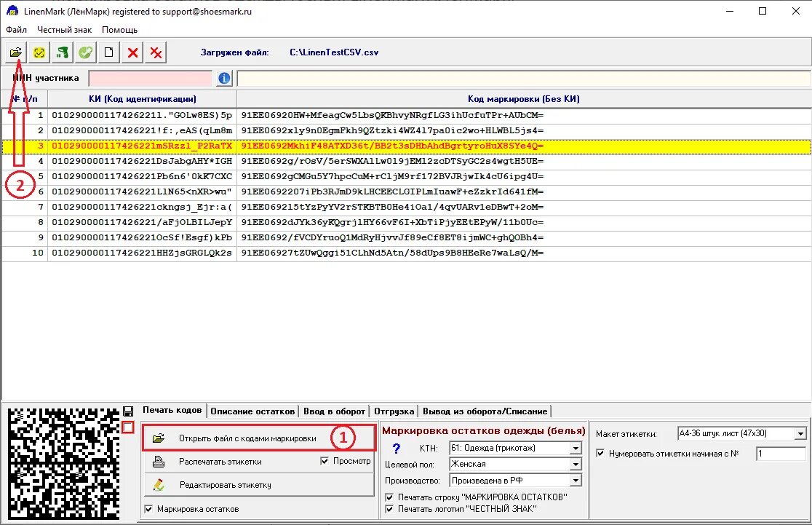Open the Макет этикетки dropdown

800,433
